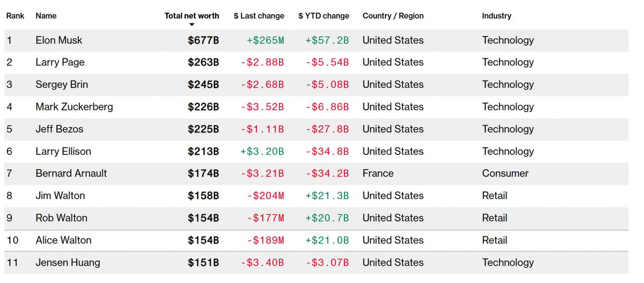Click the Country / Region column header
The image size is (644, 283).
click(x=393, y=16)
